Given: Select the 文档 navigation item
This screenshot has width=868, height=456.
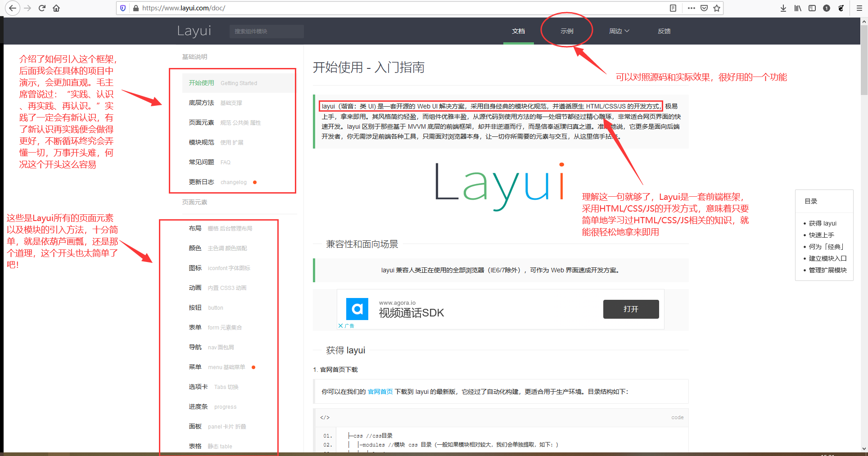Looking at the screenshot, I should pos(518,31).
